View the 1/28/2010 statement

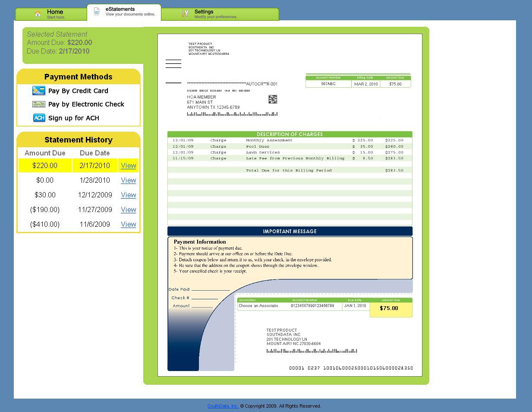coord(128,180)
